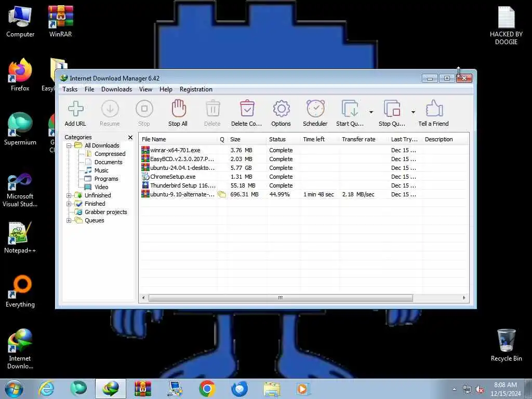Open the Computer desktop icon

click(20, 21)
